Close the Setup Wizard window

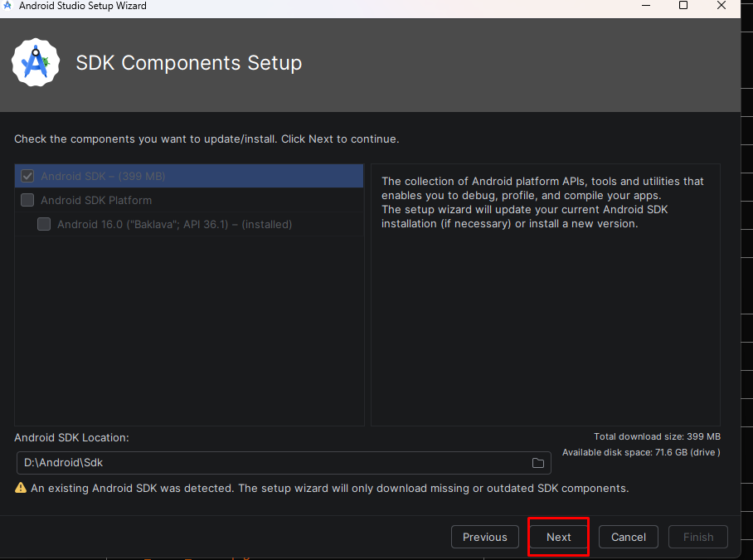tap(721, 6)
